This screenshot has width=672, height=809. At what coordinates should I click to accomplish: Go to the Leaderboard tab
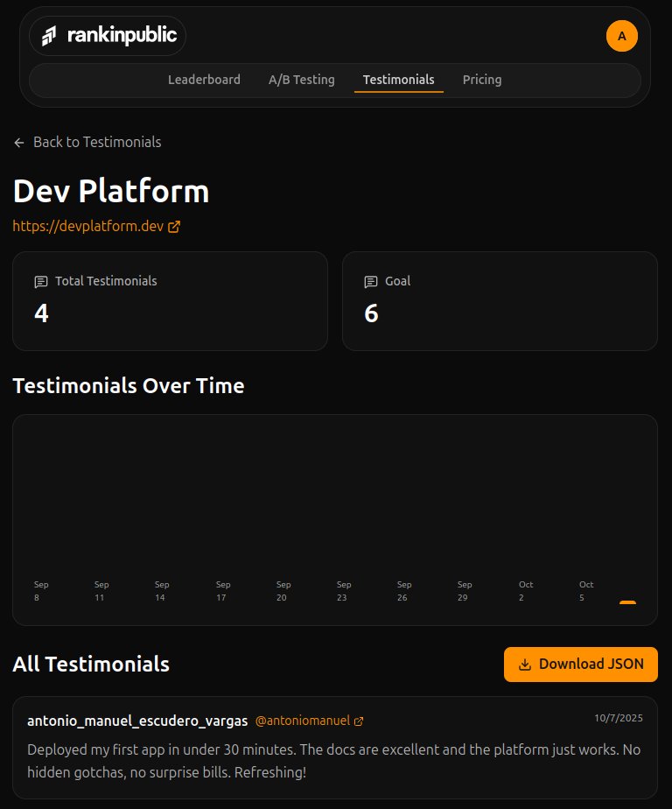point(204,80)
